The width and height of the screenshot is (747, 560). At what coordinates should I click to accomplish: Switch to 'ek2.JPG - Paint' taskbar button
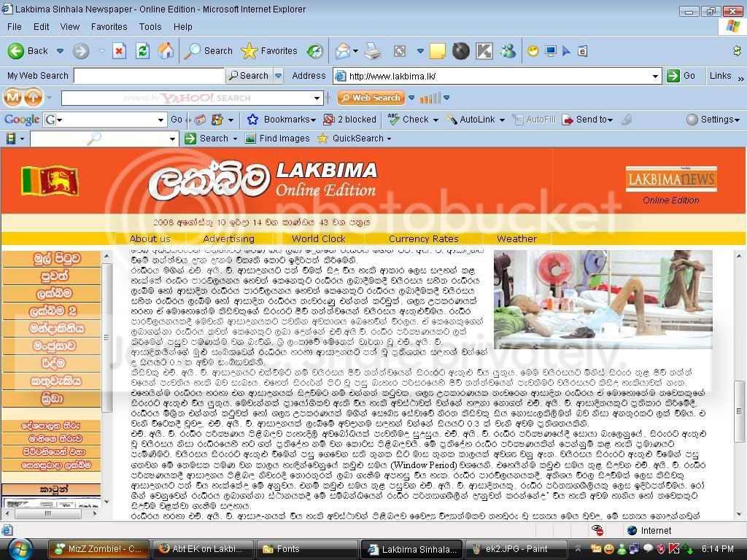tap(516, 549)
